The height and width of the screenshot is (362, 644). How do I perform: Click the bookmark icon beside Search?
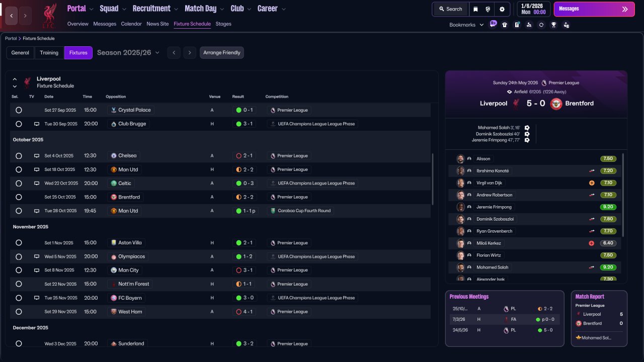[475, 9]
